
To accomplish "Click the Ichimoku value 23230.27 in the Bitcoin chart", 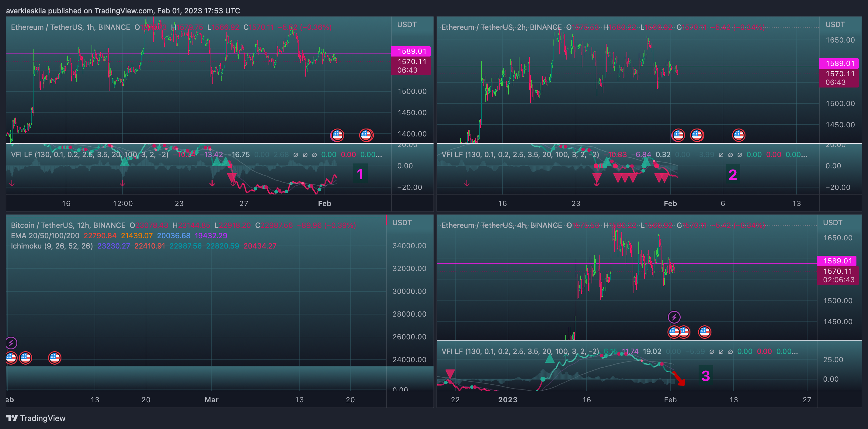I will pyautogui.click(x=114, y=246).
